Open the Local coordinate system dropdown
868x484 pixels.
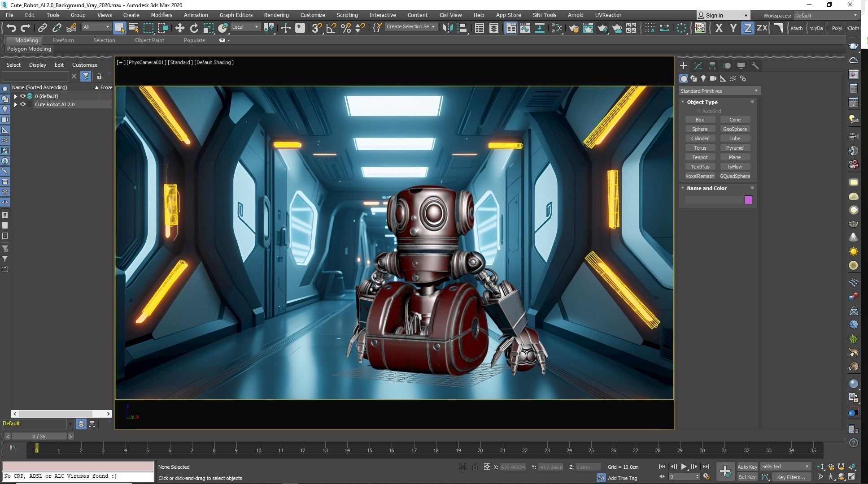click(245, 27)
